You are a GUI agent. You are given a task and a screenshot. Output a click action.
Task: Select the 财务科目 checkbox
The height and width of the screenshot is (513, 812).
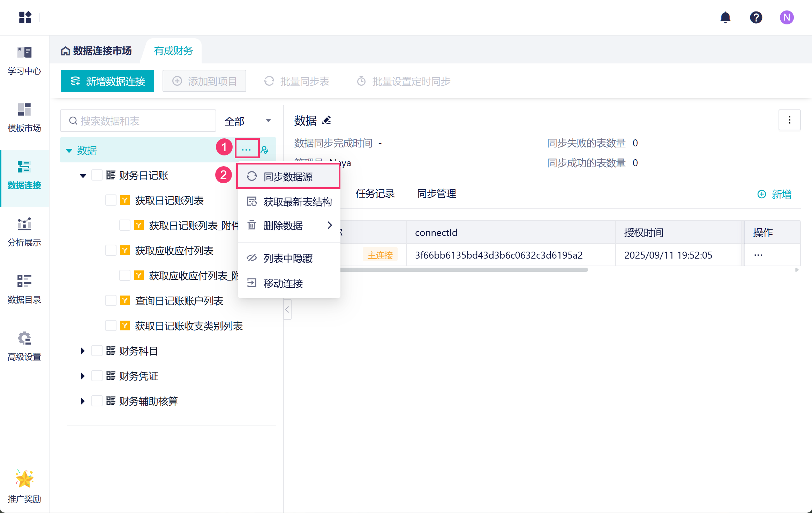pos(97,351)
